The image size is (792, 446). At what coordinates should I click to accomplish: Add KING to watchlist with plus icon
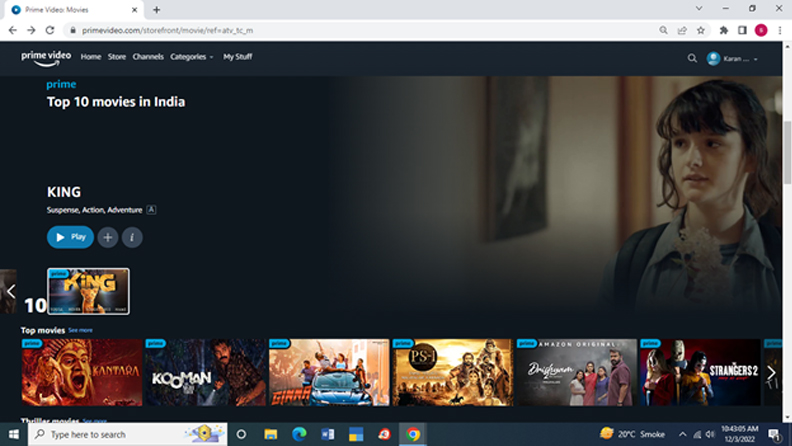(x=108, y=237)
